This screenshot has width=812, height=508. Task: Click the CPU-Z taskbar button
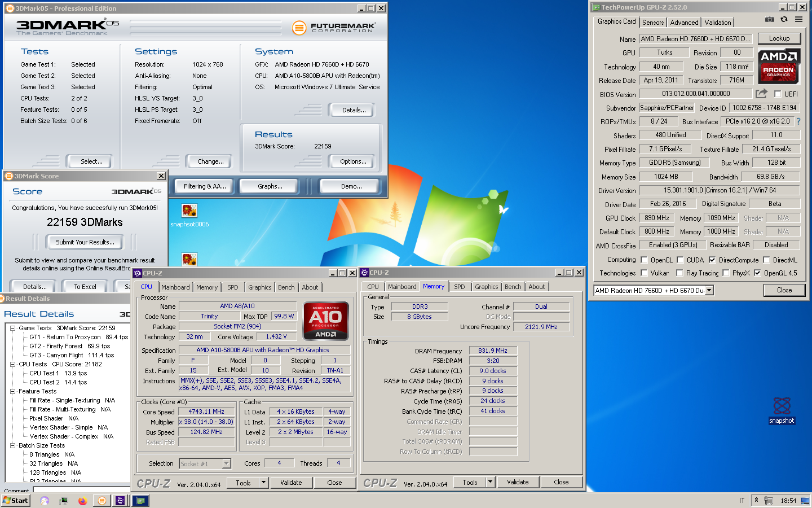pyautogui.click(x=120, y=501)
